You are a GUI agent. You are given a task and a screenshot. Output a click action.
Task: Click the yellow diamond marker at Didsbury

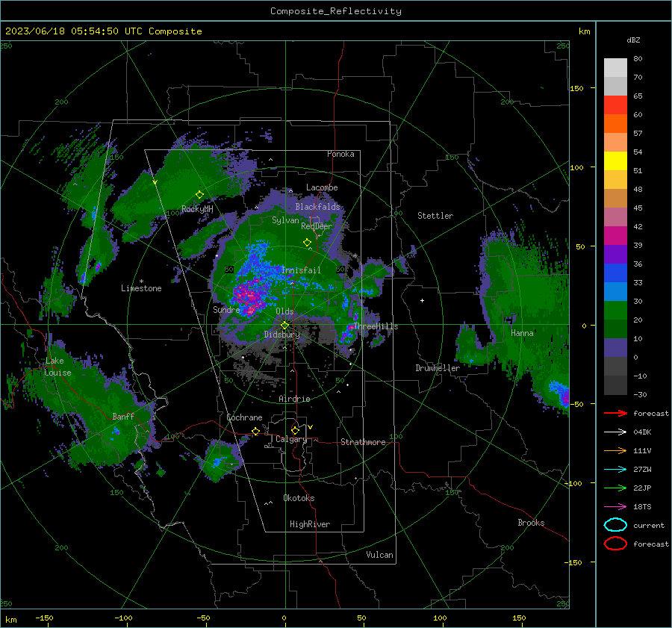coord(284,326)
